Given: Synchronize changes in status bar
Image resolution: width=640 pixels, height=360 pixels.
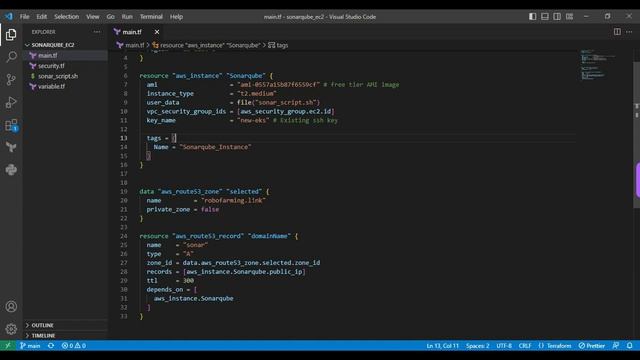Looking at the screenshot, I should click(x=51, y=346).
